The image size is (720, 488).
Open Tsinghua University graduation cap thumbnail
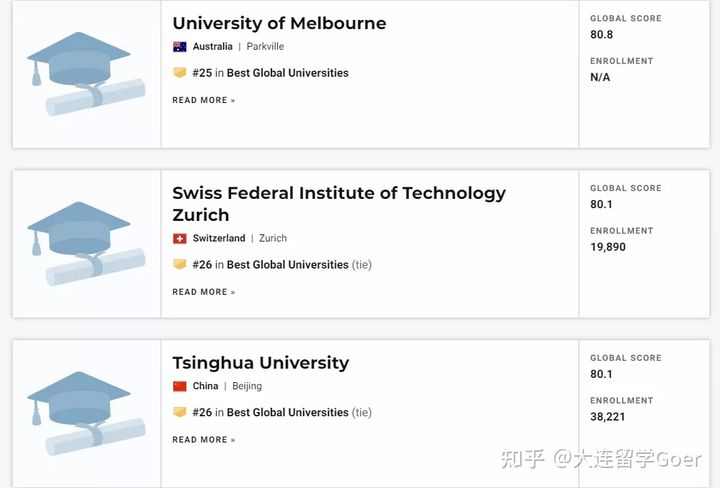tap(86, 414)
